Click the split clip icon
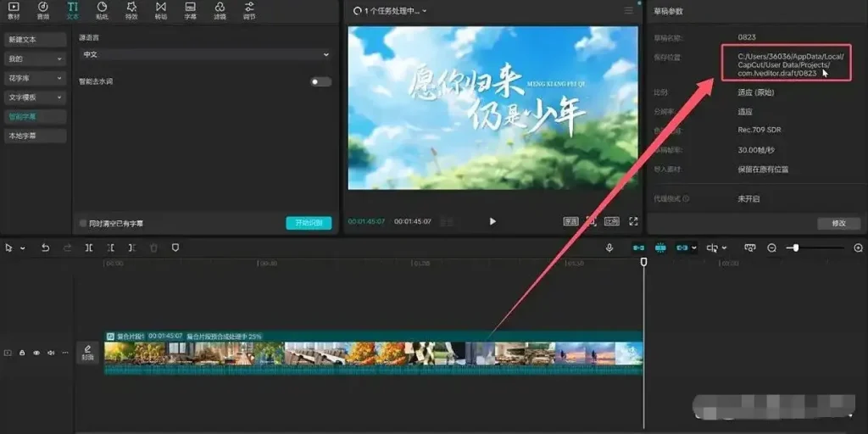The height and width of the screenshot is (434, 868). (89, 248)
